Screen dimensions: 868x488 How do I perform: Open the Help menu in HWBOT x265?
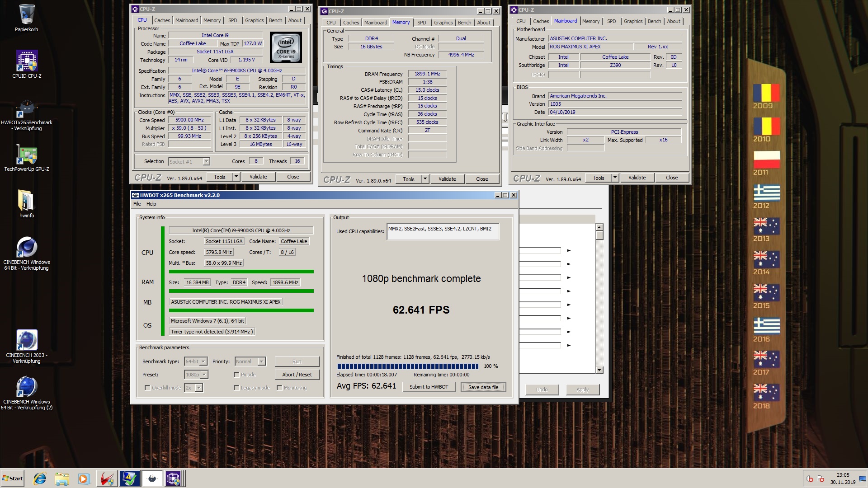click(x=151, y=204)
